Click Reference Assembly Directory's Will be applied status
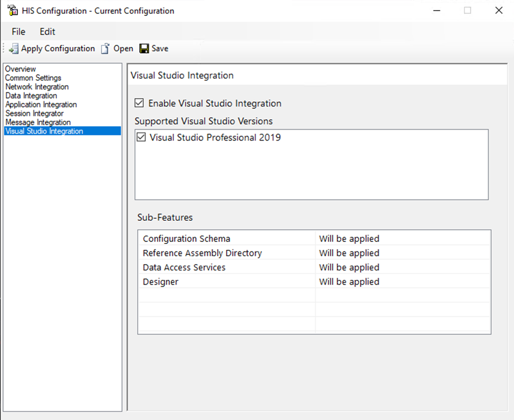 (x=349, y=253)
